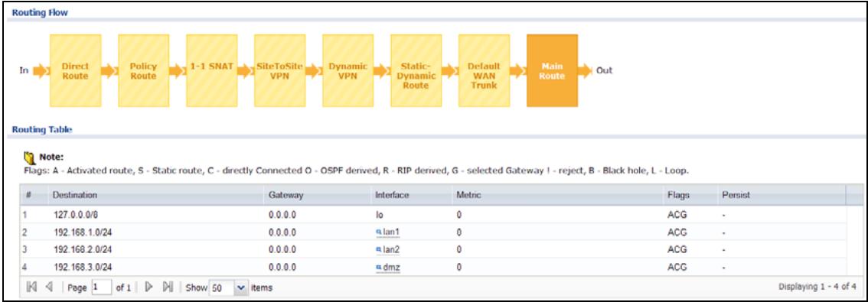Select the highlighted Main Route box
This screenshot has width=868, height=302.
(x=552, y=71)
